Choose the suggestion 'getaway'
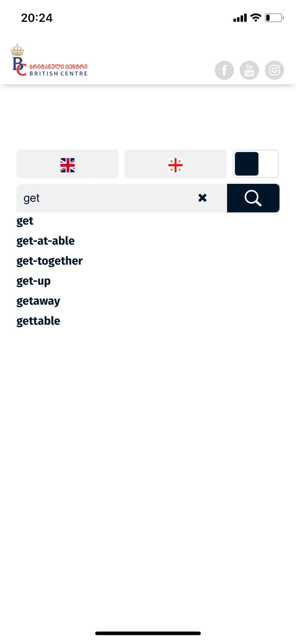This screenshot has width=296, height=644. (x=38, y=301)
